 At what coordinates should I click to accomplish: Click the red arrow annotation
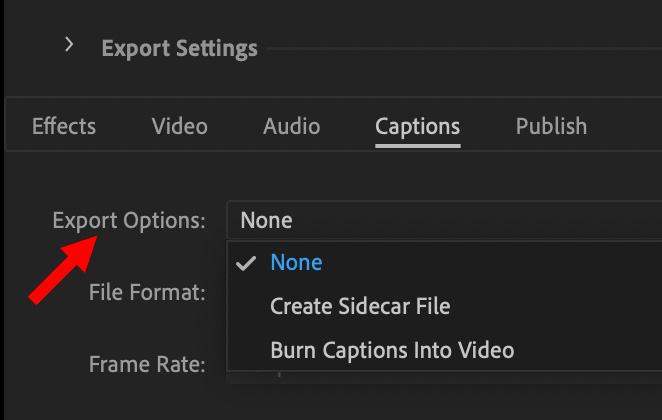[63, 269]
